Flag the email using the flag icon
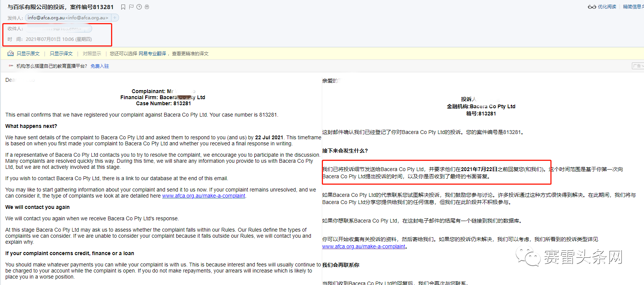The width and height of the screenshot is (644, 285). tap(131, 7)
